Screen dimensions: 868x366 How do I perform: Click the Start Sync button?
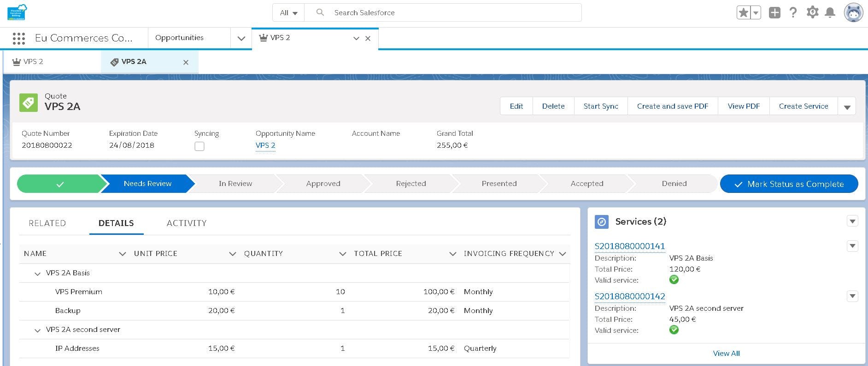click(x=601, y=106)
